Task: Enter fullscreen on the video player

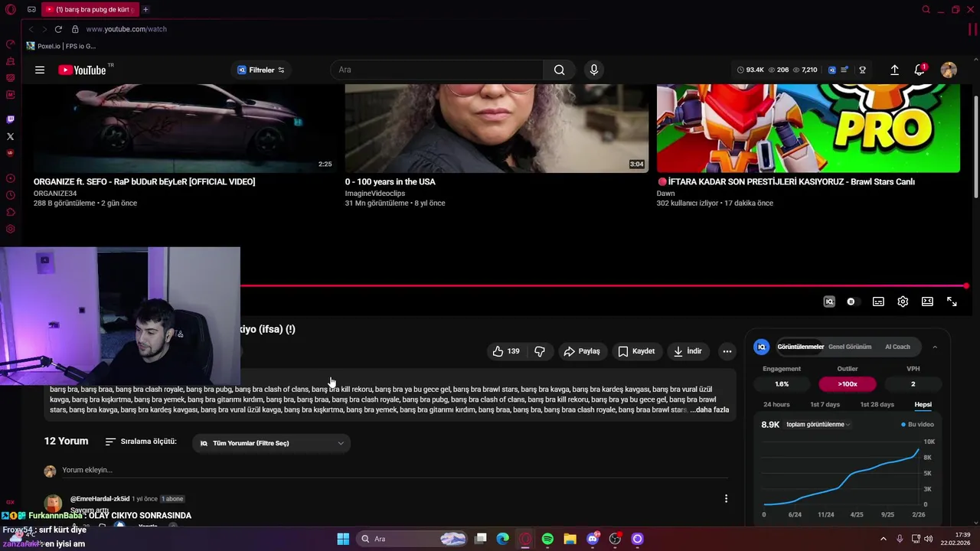Action: click(x=952, y=302)
